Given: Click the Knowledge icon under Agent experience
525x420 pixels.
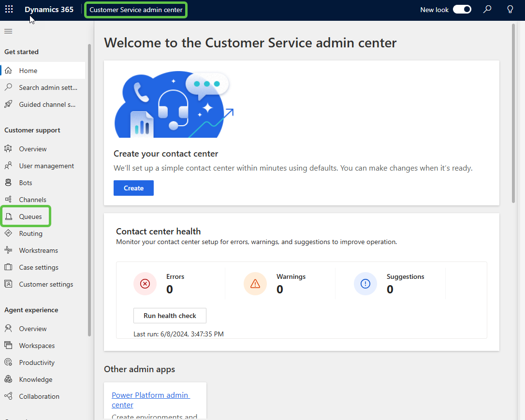Looking at the screenshot, I should [x=8, y=379].
